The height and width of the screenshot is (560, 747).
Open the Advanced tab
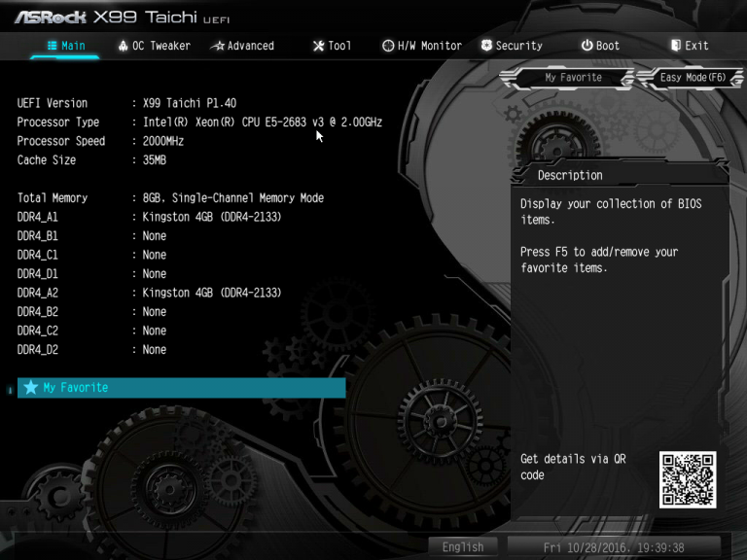pyautogui.click(x=243, y=46)
